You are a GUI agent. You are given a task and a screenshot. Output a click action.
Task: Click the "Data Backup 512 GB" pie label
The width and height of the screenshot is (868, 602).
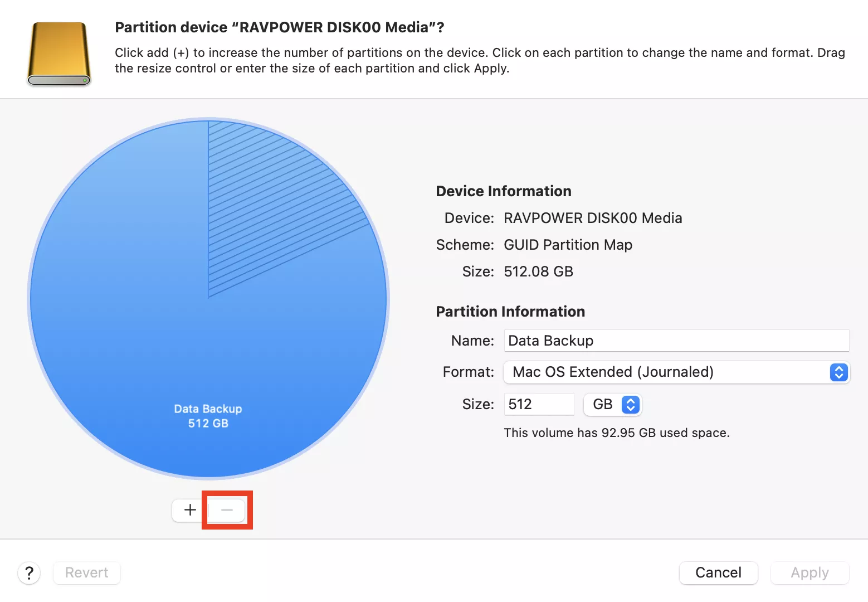pos(208,416)
